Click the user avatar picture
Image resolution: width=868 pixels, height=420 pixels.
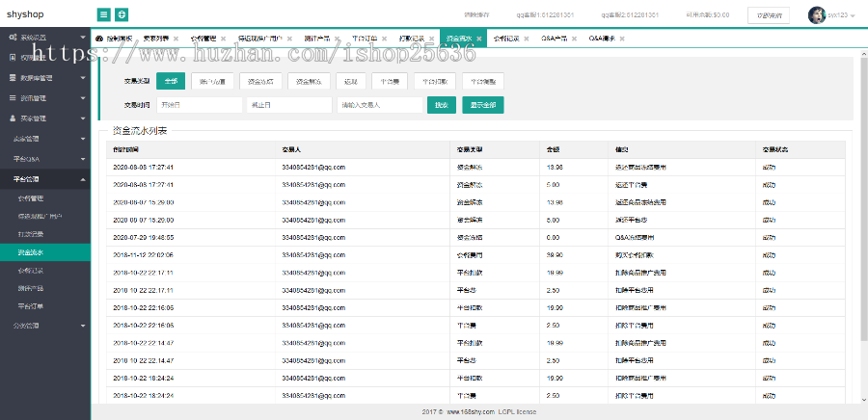click(x=815, y=14)
